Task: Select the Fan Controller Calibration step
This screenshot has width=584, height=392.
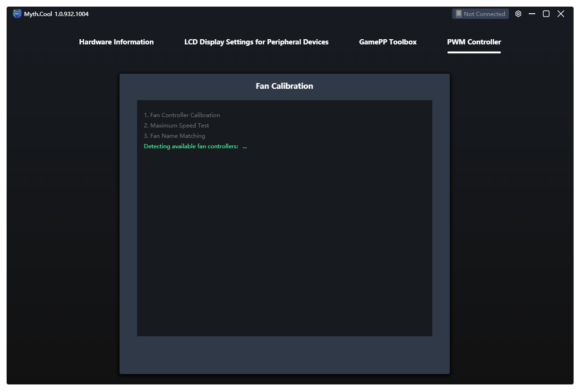Action: [182, 115]
